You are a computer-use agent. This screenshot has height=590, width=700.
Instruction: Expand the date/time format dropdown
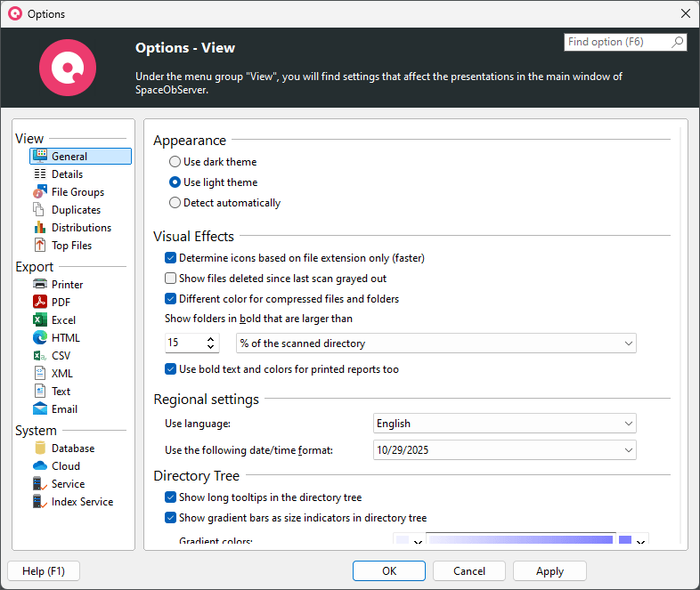504,450
